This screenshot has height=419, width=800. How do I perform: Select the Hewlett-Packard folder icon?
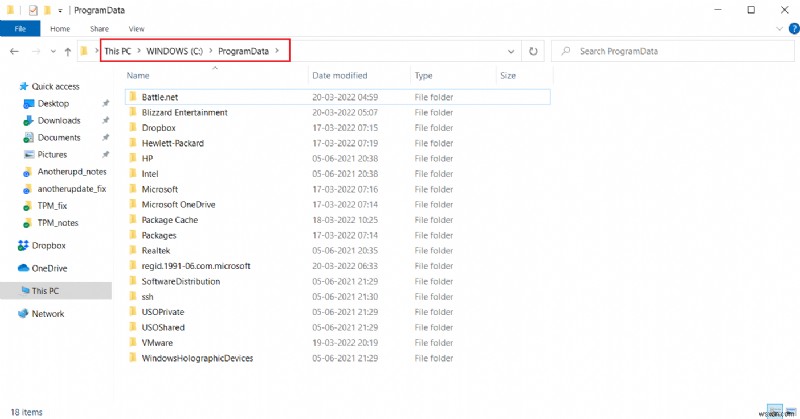(133, 142)
